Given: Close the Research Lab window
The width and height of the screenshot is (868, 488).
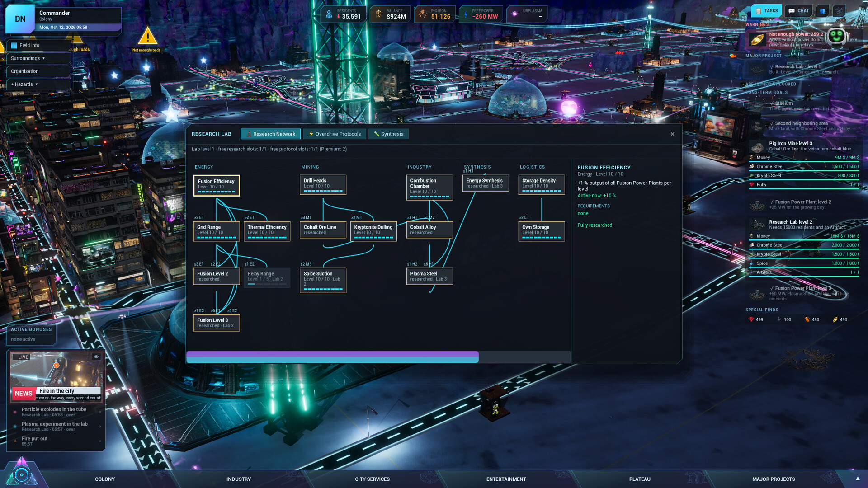Looking at the screenshot, I should [x=672, y=134].
